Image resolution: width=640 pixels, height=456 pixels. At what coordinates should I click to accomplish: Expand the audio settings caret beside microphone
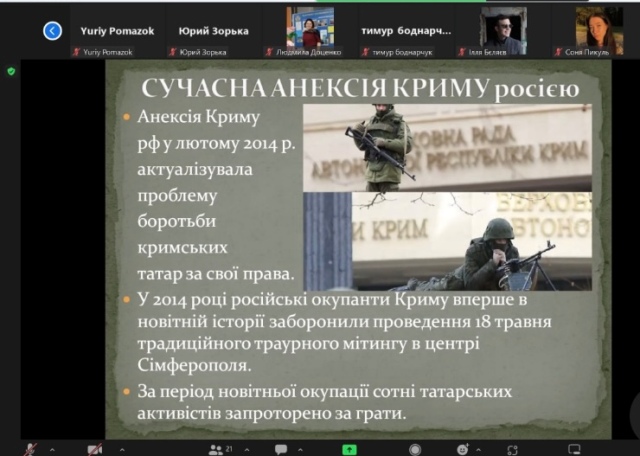point(51,449)
